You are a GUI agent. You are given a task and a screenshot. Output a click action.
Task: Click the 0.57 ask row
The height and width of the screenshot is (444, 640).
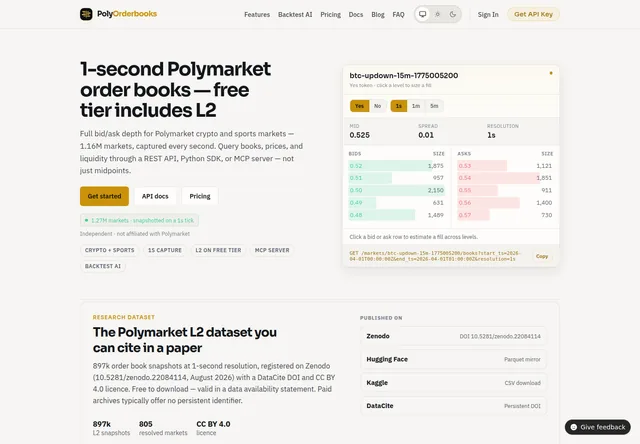pyautogui.click(x=505, y=215)
